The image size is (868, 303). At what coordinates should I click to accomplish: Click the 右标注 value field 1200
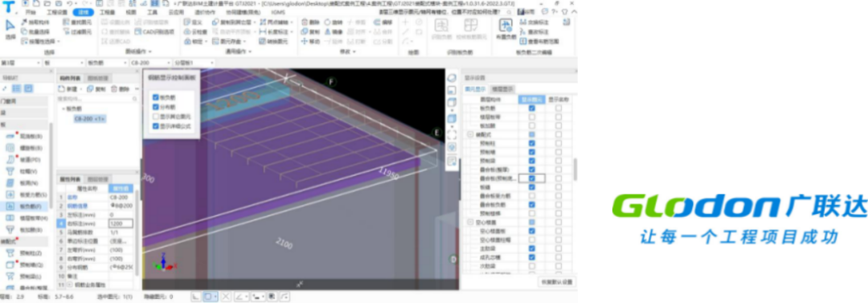coord(120,223)
